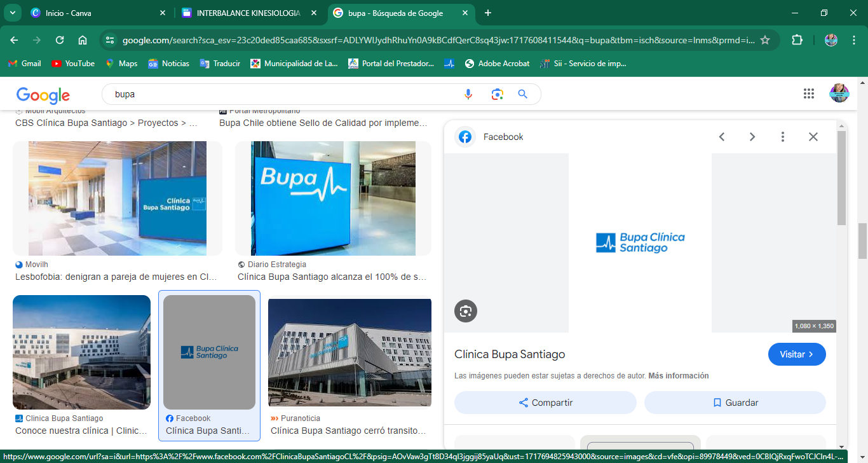The height and width of the screenshot is (463, 868).
Task: Select the Movilh clinic hallway thumbnail
Action: (118, 198)
